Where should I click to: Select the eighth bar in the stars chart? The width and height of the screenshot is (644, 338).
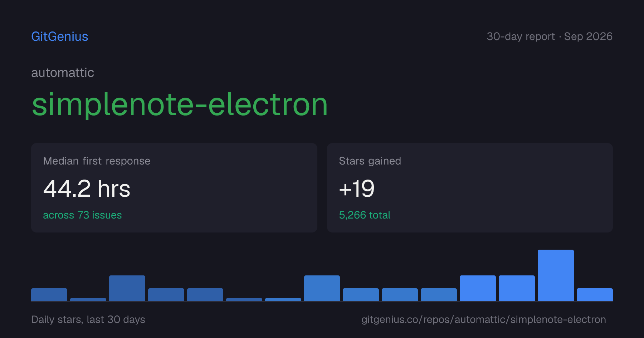click(x=322, y=288)
